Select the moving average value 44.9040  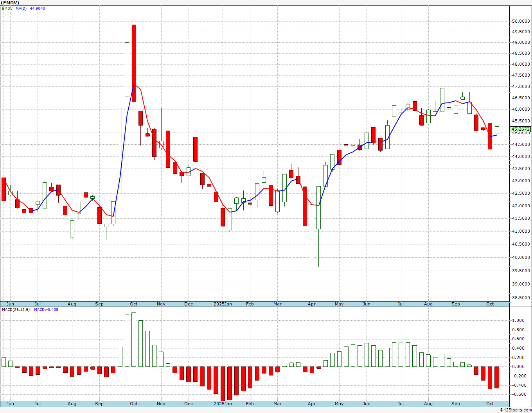tap(37, 8)
